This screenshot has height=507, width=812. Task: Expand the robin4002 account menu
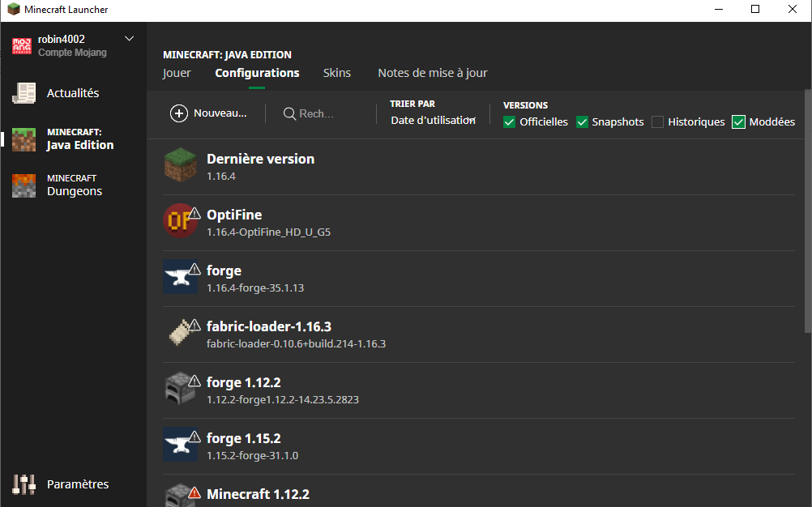point(130,39)
